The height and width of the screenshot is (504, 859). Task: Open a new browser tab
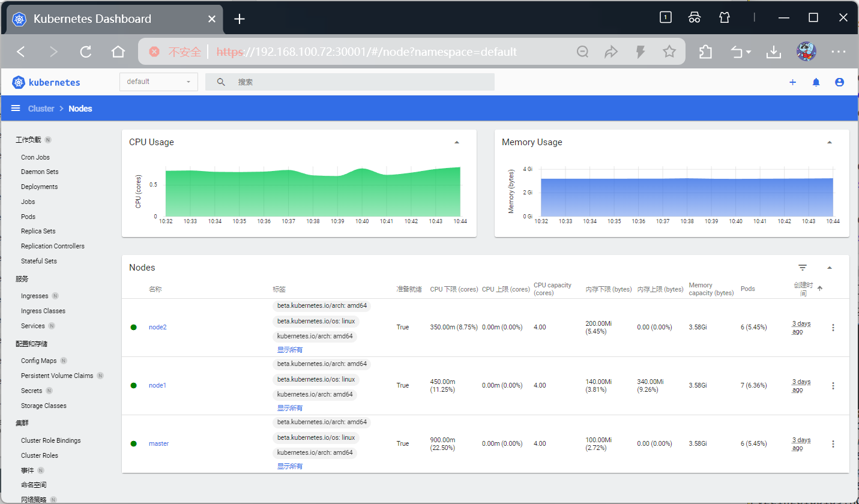(240, 19)
